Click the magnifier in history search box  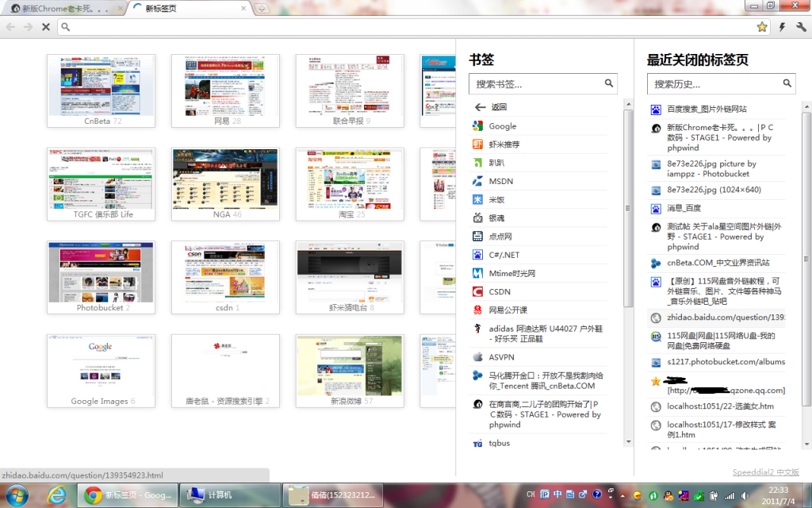click(x=787, y=83)
